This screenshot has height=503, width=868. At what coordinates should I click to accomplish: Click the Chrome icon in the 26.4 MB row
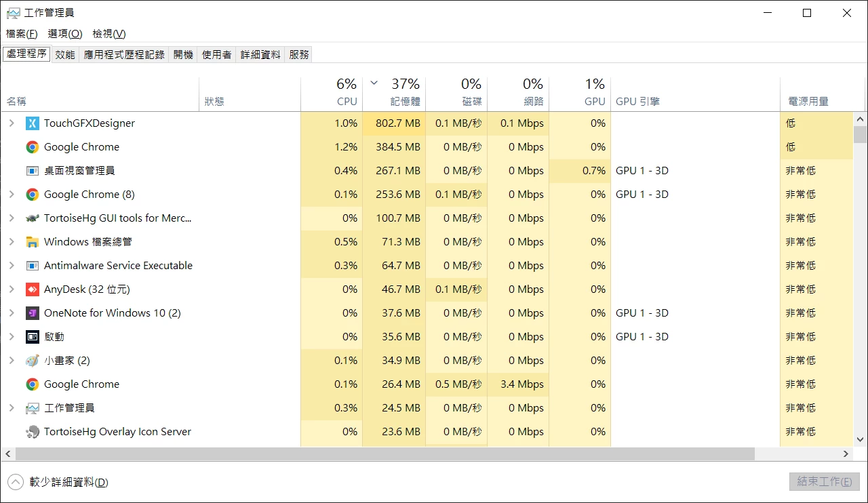click(32, 384)
